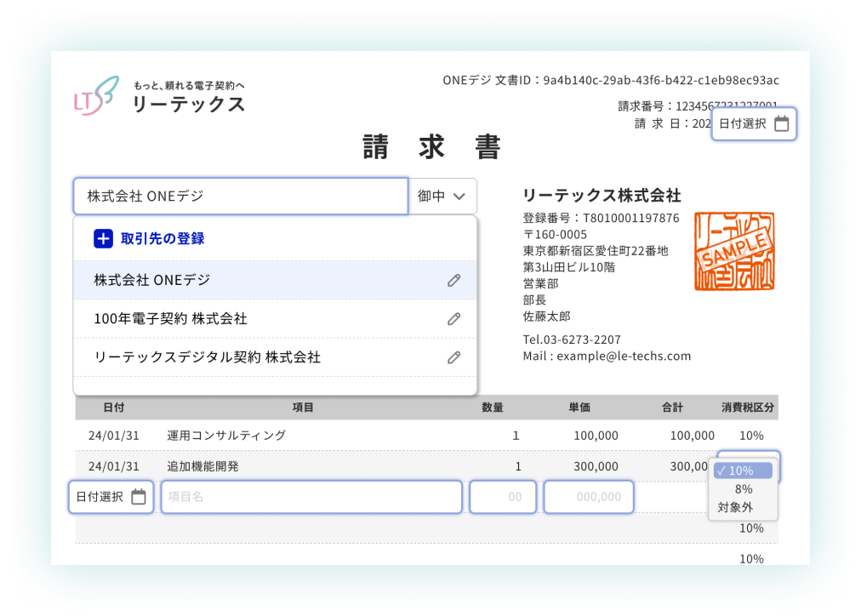
Task: Edit リーテックスデジタル契約 株式会社 using its pencil icon
Action: pyautogui.click(x=453, y=357)
